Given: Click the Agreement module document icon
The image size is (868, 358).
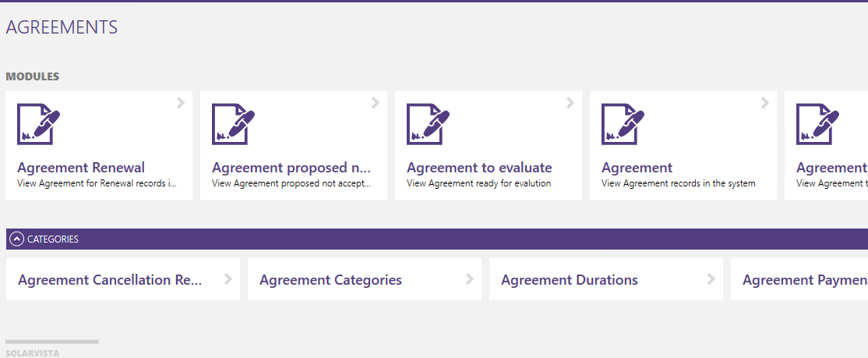Looking at the screenshot, I should click(x=623, y=124).
